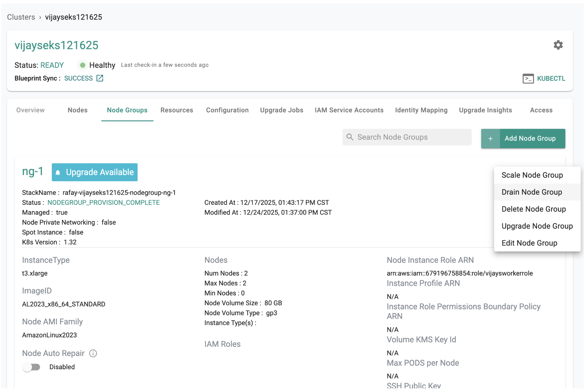The width and height of the screenshot is (586, 392).
Task: Open the Upgrade Insights tab
Action: coord(485,110)
